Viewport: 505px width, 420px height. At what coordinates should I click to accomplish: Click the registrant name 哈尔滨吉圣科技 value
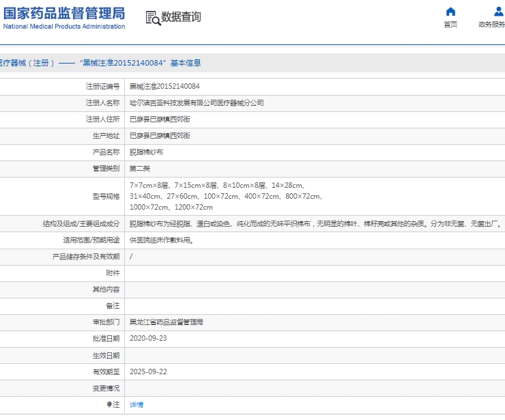coord(197,103)
